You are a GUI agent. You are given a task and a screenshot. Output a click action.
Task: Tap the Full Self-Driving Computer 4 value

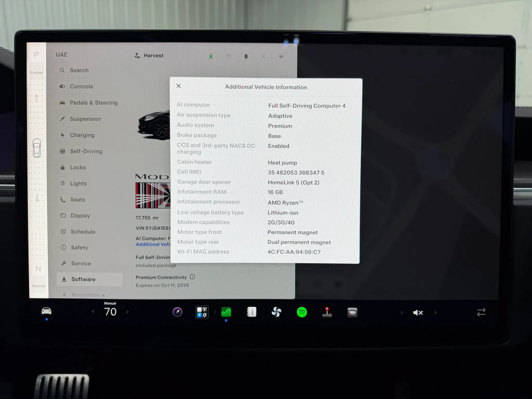(307, 106)
